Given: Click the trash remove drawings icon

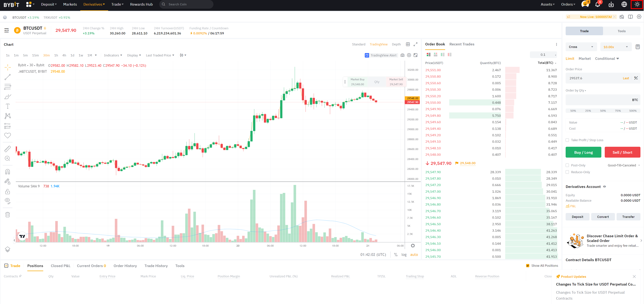Looking at the screenshot, I should point(7,215).
